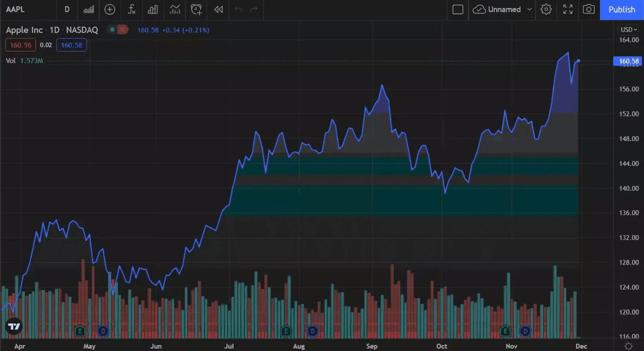Open chart settings gear in top toolbar
The height and width of the screenshot is (351, 644).
click(x=546, y=9)
